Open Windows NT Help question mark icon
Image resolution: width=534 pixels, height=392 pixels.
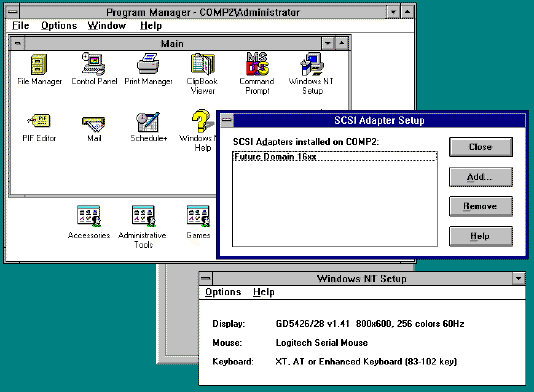pyautogui.click(x=202, y=121)
